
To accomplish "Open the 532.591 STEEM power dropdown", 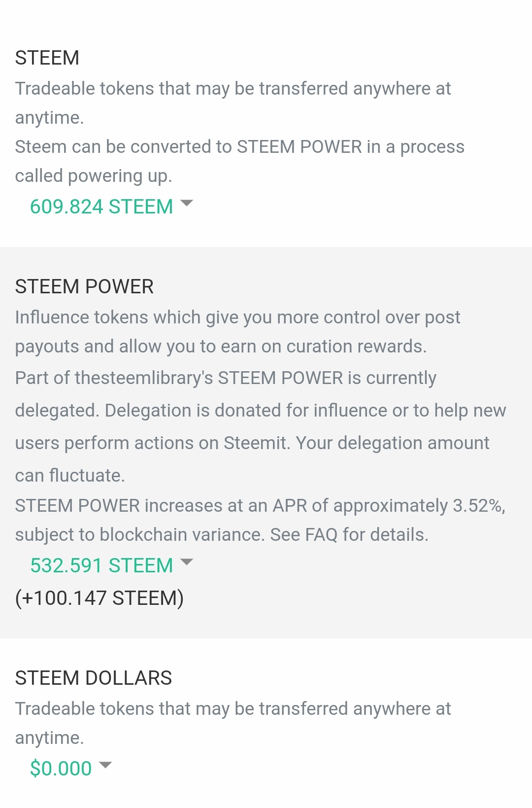I will coord(101,565).
